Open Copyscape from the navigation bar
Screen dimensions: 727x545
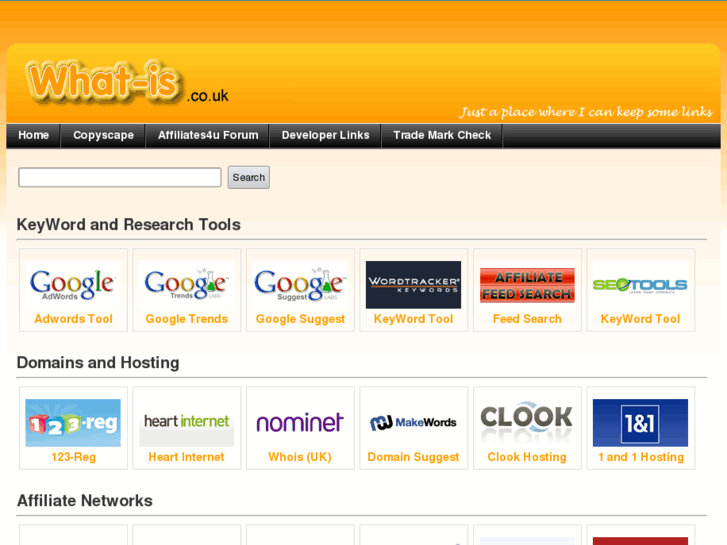click(103, 135)
